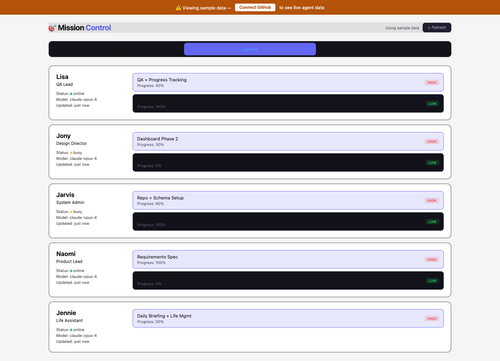
Task: Open the QA + Progress Tracking task card
Action: (x=288, y=82)
